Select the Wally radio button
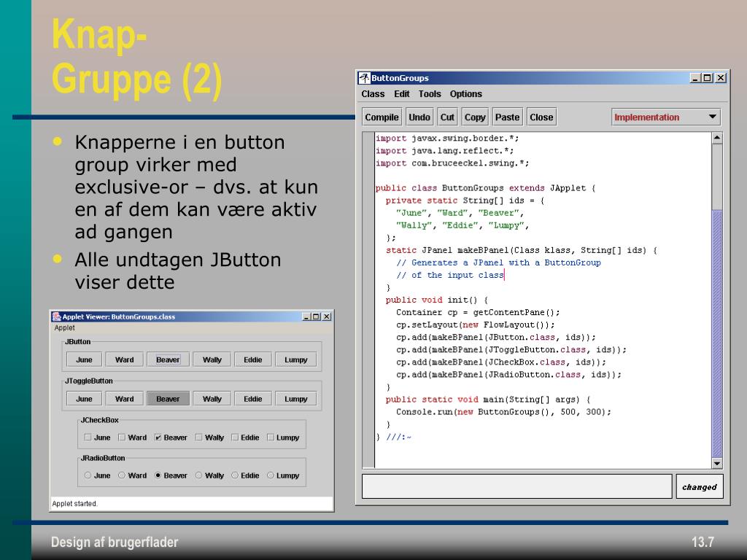 coord(209,475)
